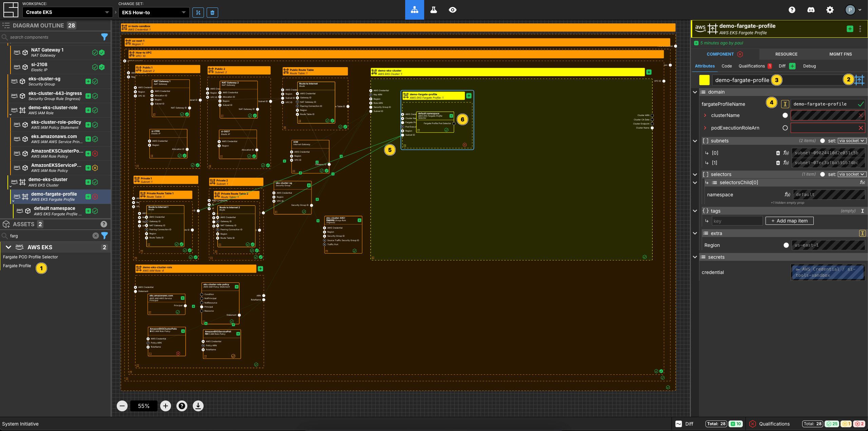Toggle podExecutionRoleArn socket circle

pos(785,128)
